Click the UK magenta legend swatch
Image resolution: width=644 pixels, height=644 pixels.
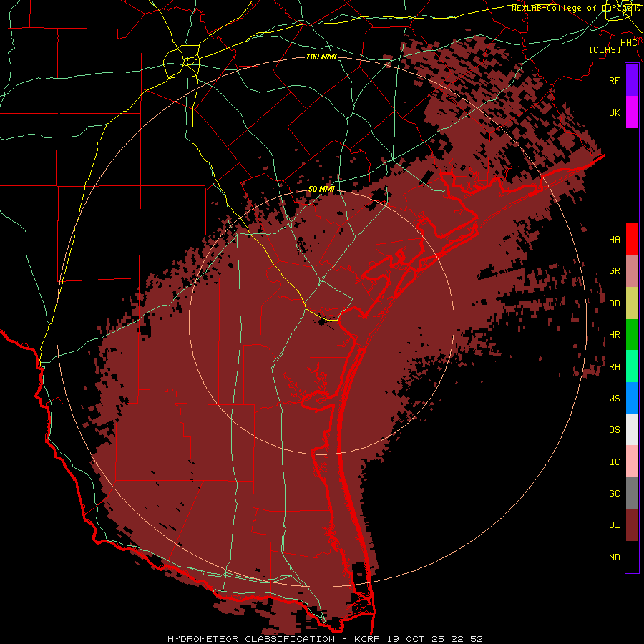(632, 112)
